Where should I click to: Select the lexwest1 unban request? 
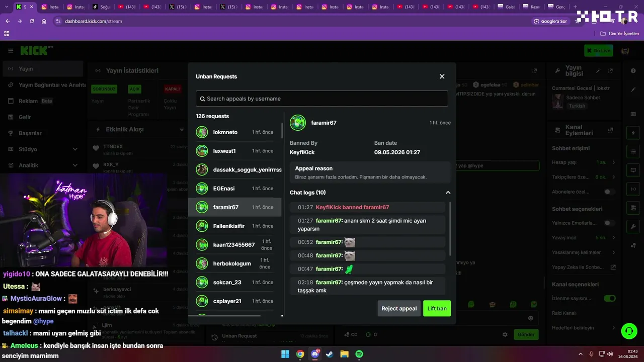point(234,151)
